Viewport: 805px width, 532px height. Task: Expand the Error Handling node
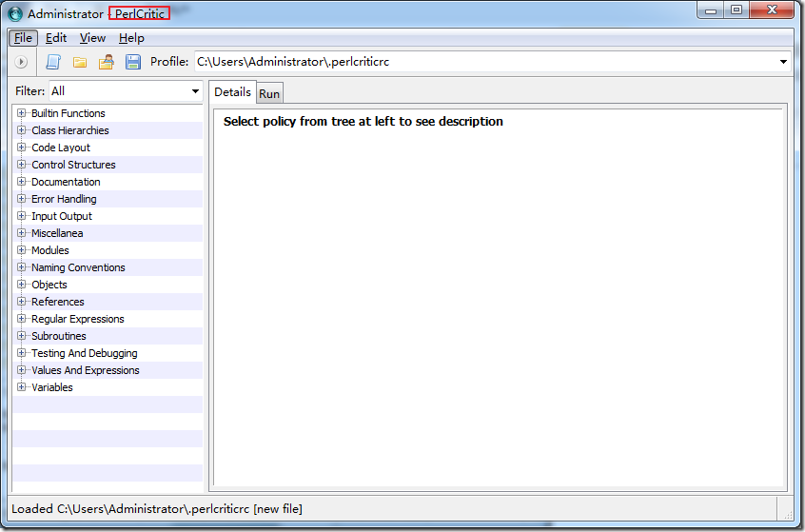coord(21,199)
